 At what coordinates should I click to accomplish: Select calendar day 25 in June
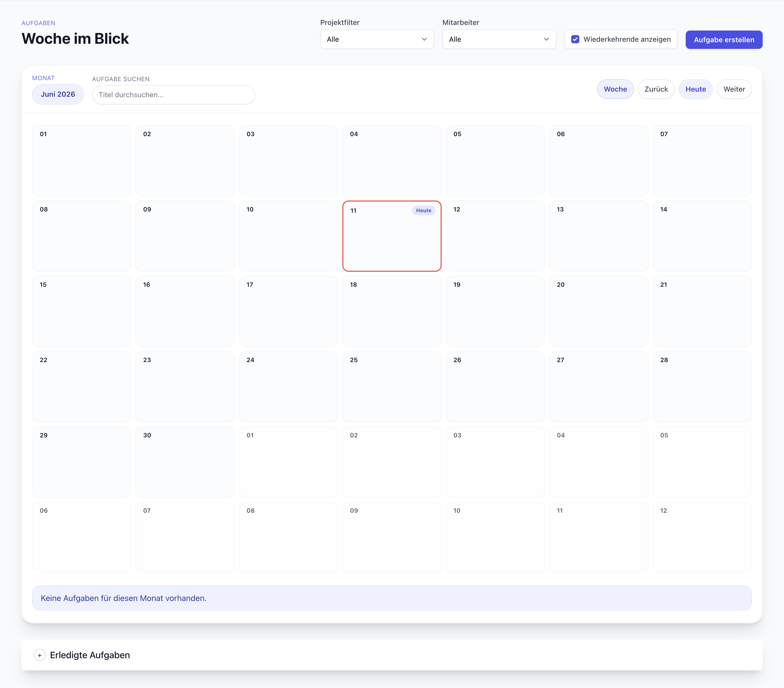(x=391, y=386)
